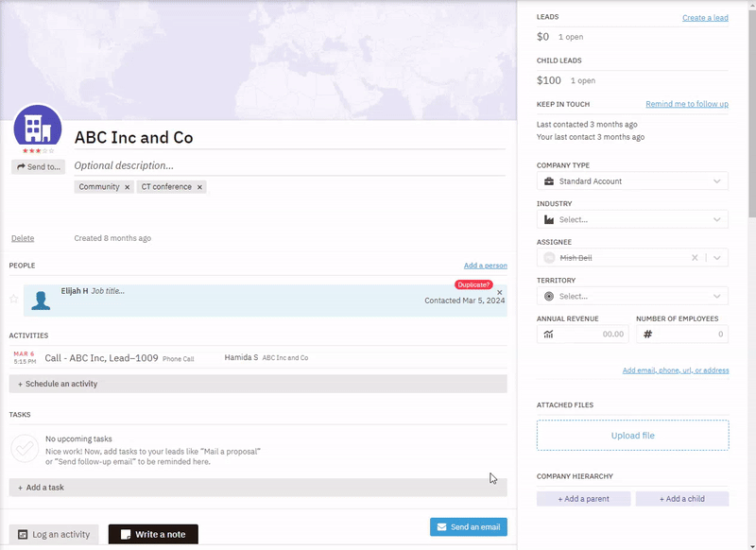Click the hash icon in Number of Employees
This screenshot has height=550, width=756.
648,334
